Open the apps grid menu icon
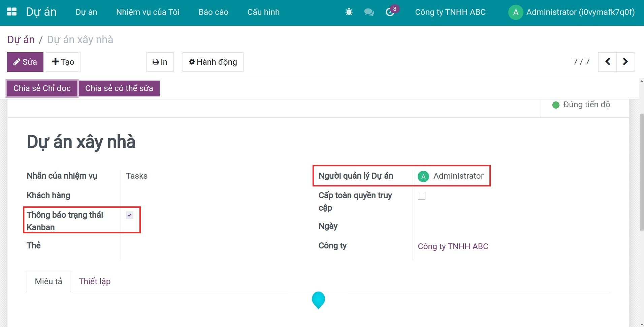The height and width of the screenshot is (327, 644). (12, 12)
